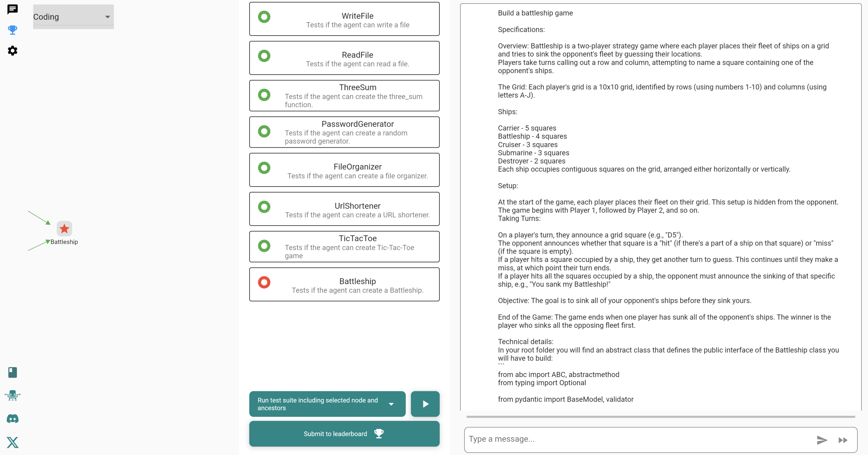Click the Battleship red status circle
This screenshot has width=868, height=455.
point(264,282)
